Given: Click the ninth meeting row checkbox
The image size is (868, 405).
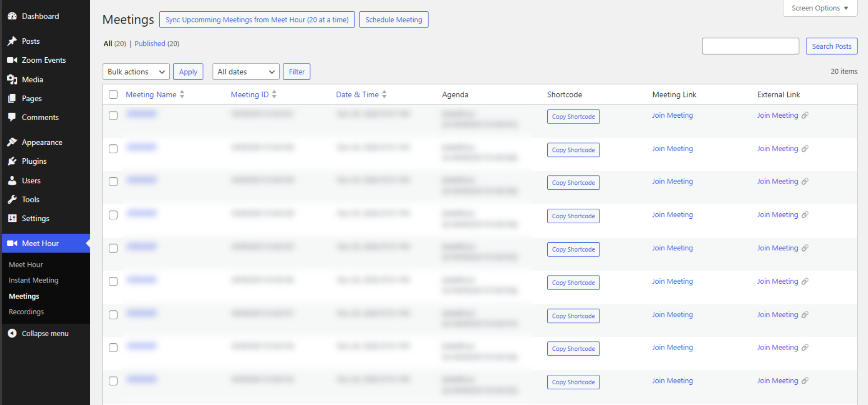Looking at the screenshot, I should [113, 381].
